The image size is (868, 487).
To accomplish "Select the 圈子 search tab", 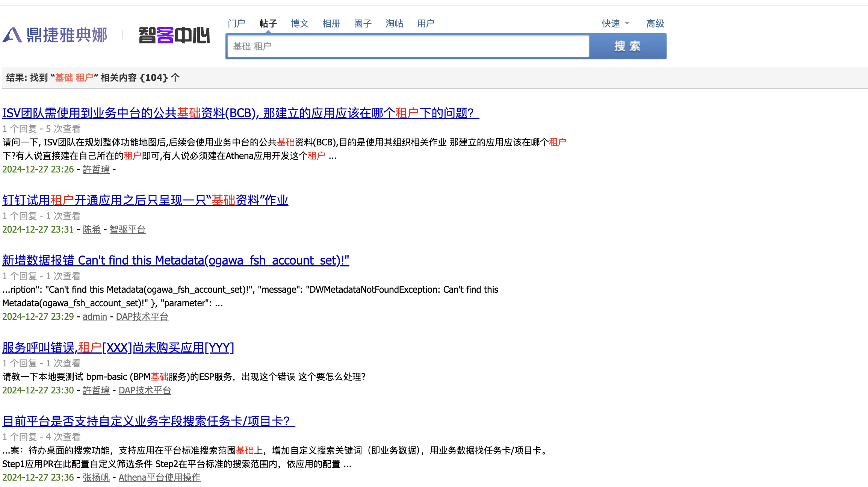I will (x=363, y=23).
